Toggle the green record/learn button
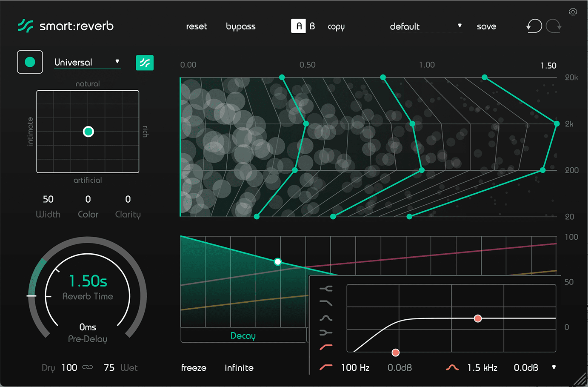The image size is (588, 387). (x=30, y=62)
